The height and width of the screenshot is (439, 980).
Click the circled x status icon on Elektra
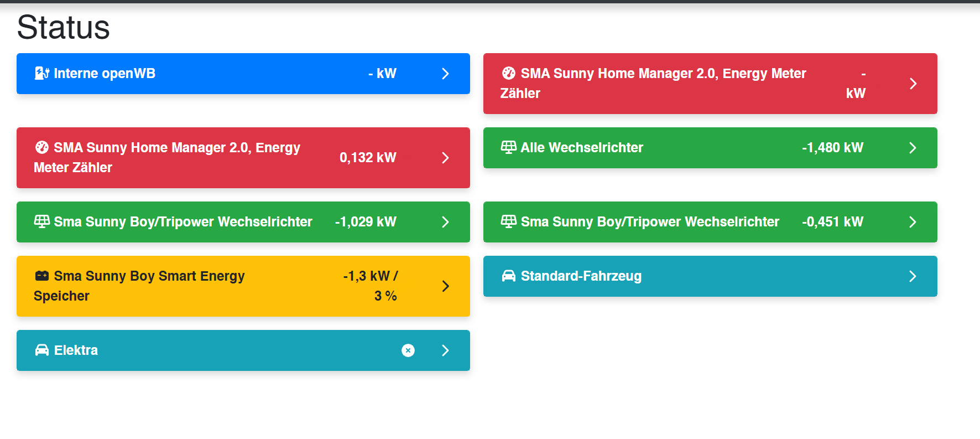[408, 350]
